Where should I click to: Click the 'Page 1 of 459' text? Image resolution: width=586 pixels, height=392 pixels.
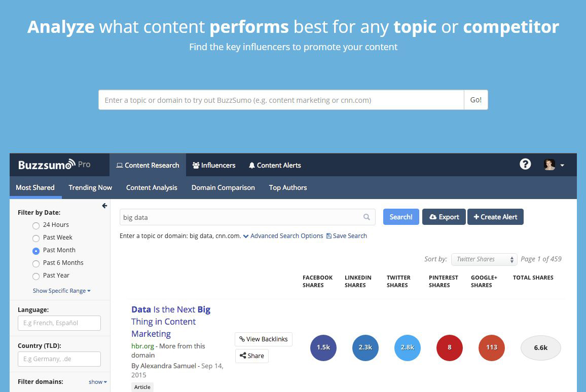[541, 259]
